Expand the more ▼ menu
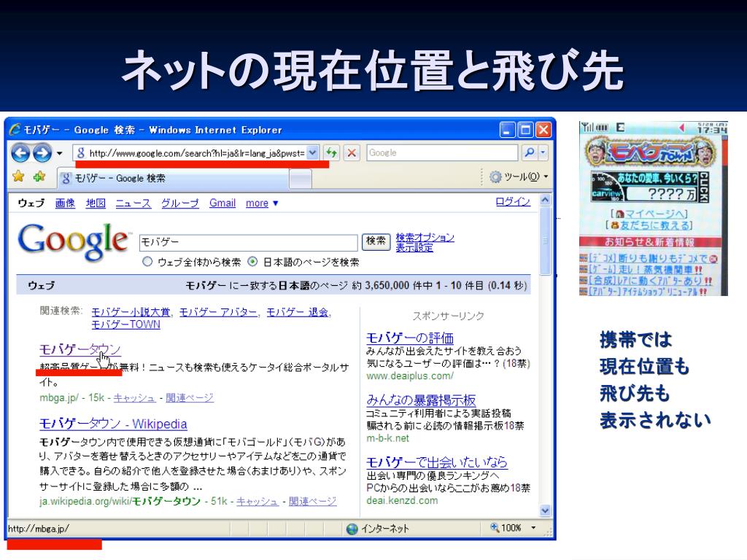The image size is (747, 560). coord(262,203)
